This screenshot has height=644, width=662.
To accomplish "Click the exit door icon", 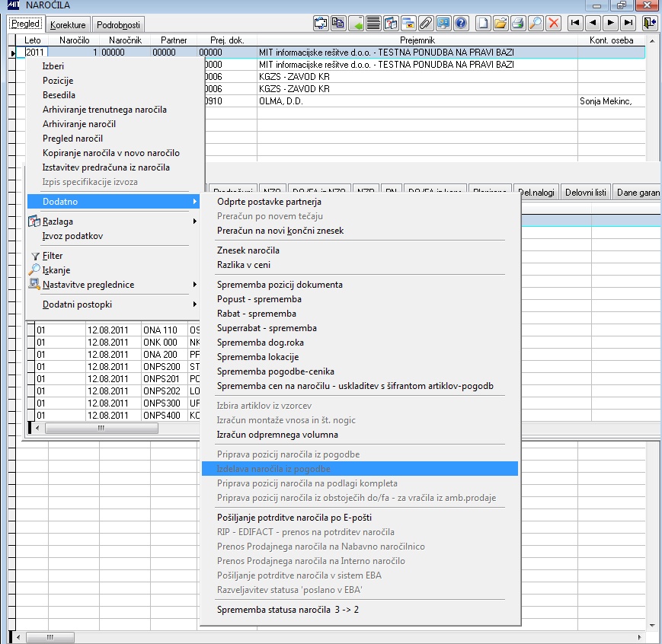I will (x=650, y=23).
